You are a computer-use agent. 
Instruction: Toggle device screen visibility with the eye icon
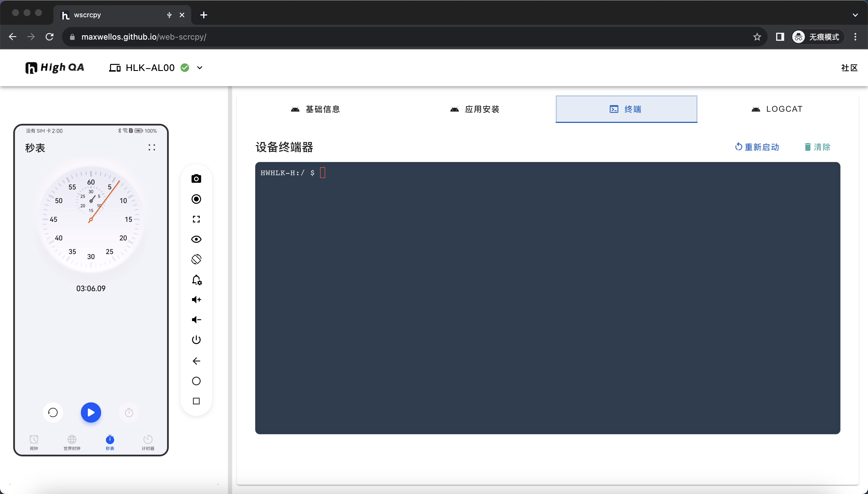[x=197, y=239]
